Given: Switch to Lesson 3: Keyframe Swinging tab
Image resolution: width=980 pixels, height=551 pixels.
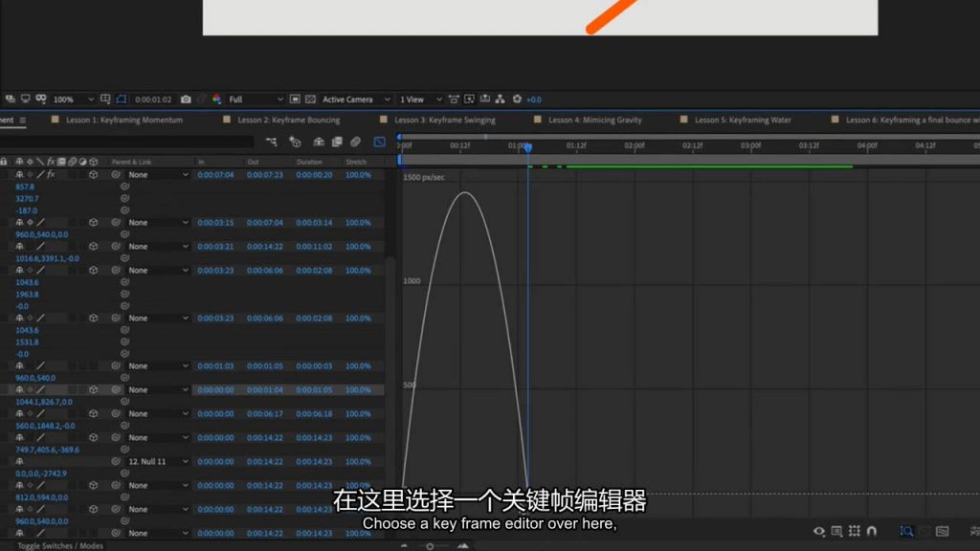Looking at the screenshot, I should tap(445, 120).
